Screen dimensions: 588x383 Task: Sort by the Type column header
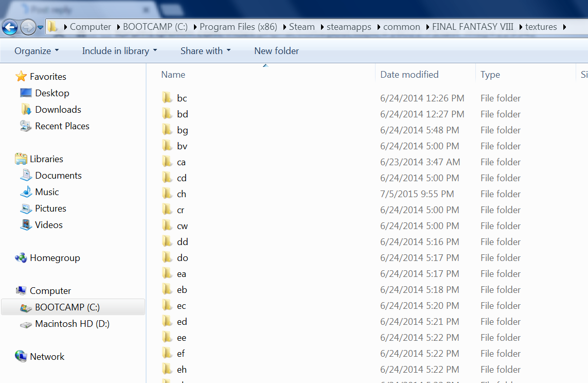490,74
